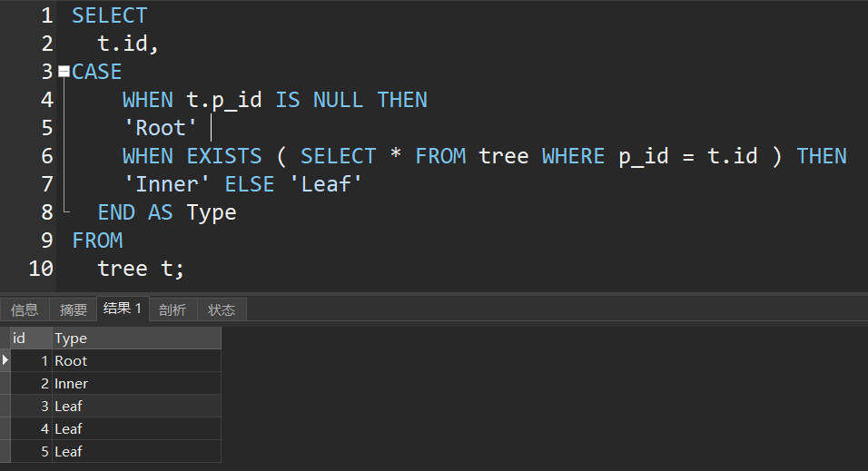868x471 pixels.
Task: Click line number 10 in the gutter
Action: [41, 269]
